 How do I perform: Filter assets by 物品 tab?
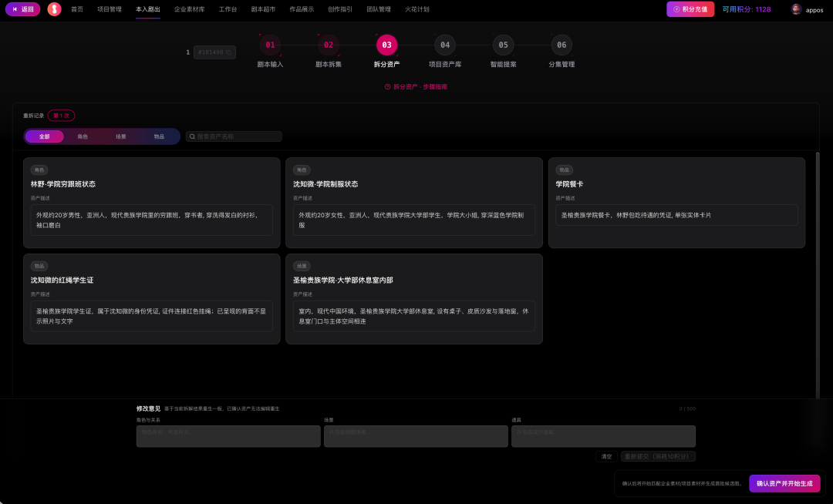click(x=159, y=137)
